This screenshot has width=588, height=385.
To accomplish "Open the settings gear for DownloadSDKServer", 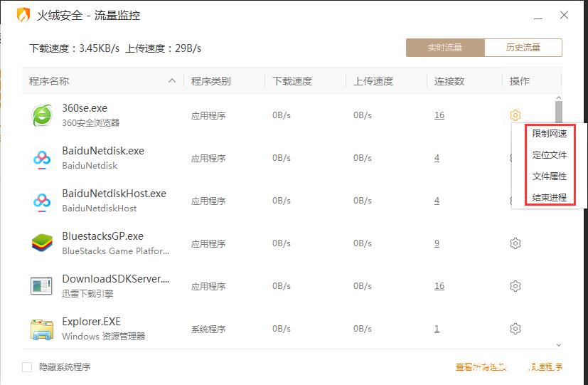I will click(515, 286).
